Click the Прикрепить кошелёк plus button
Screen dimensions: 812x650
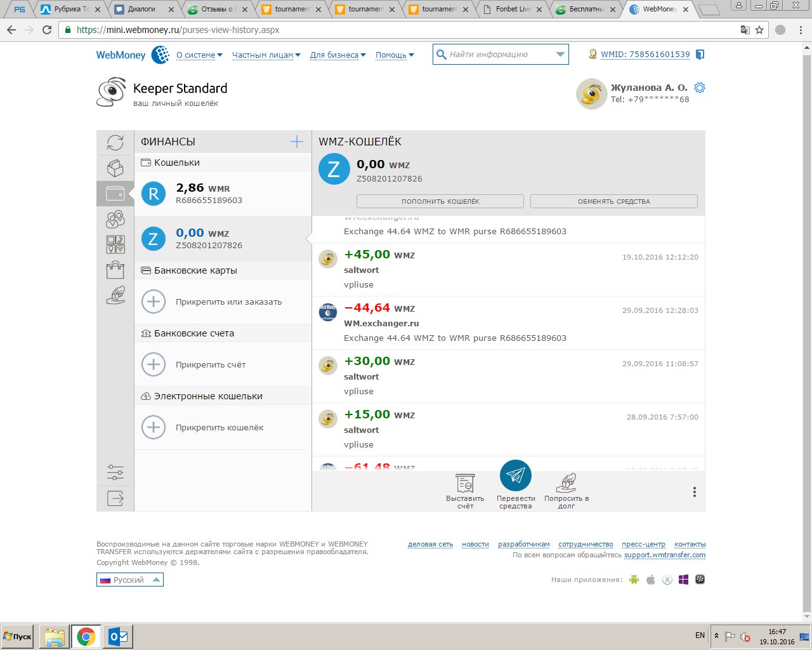point(154,427)
